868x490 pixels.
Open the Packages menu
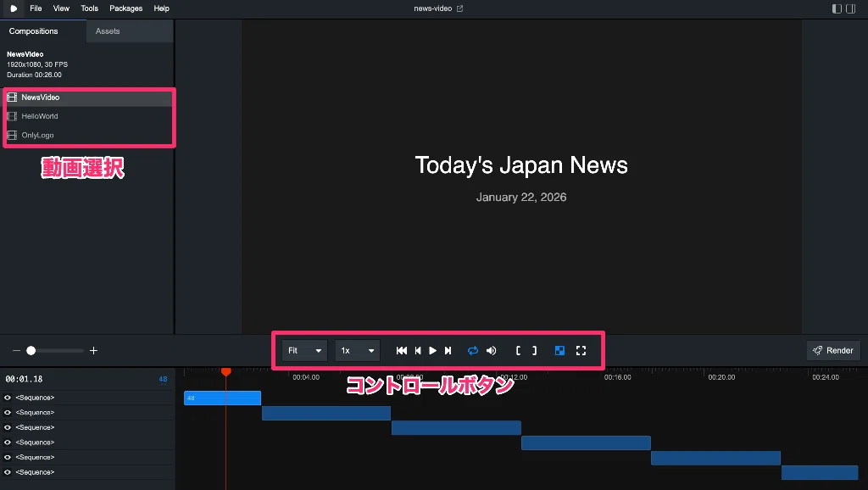(125, 8)
